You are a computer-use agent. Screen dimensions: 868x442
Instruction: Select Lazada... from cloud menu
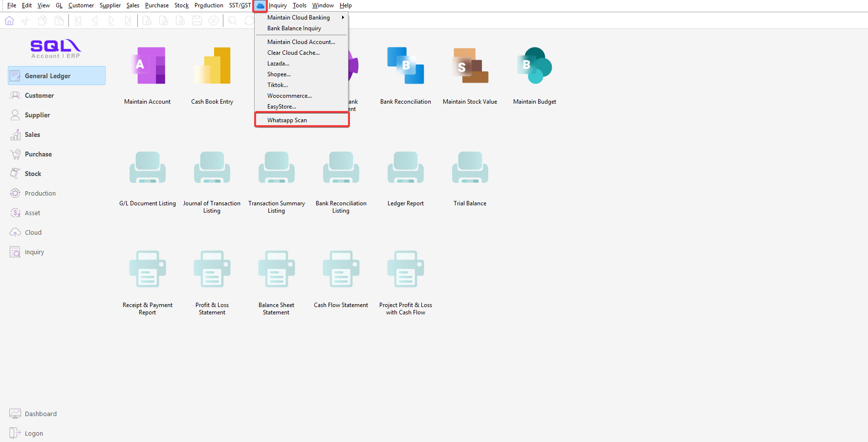pos(302,64)
